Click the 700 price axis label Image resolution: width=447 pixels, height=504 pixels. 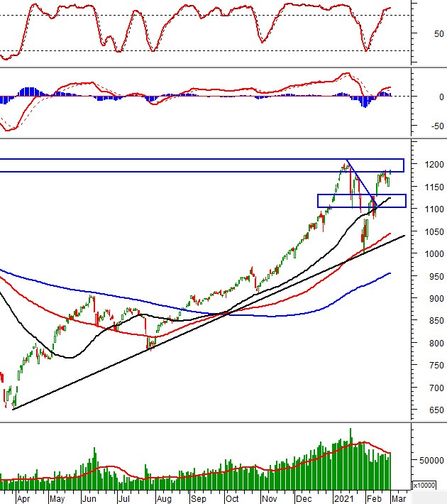pyautogui.click(x=436, y=388)
